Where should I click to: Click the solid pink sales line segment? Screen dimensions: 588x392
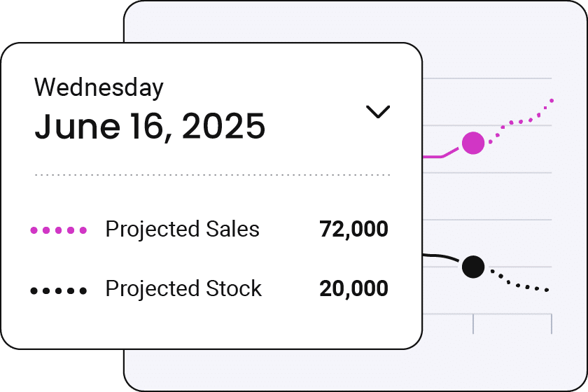coord(442,154)
